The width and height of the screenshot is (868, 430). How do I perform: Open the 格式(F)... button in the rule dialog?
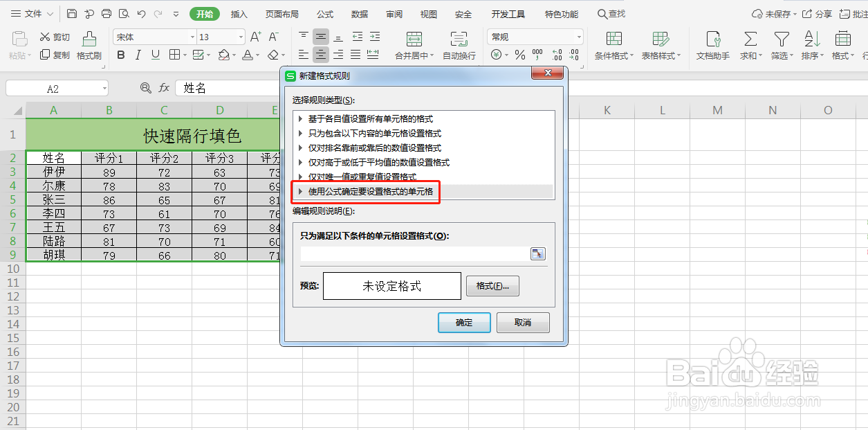492,286
